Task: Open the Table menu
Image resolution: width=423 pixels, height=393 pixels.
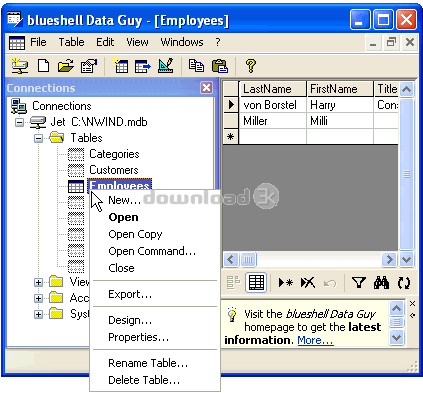Action: coord(71,42)
